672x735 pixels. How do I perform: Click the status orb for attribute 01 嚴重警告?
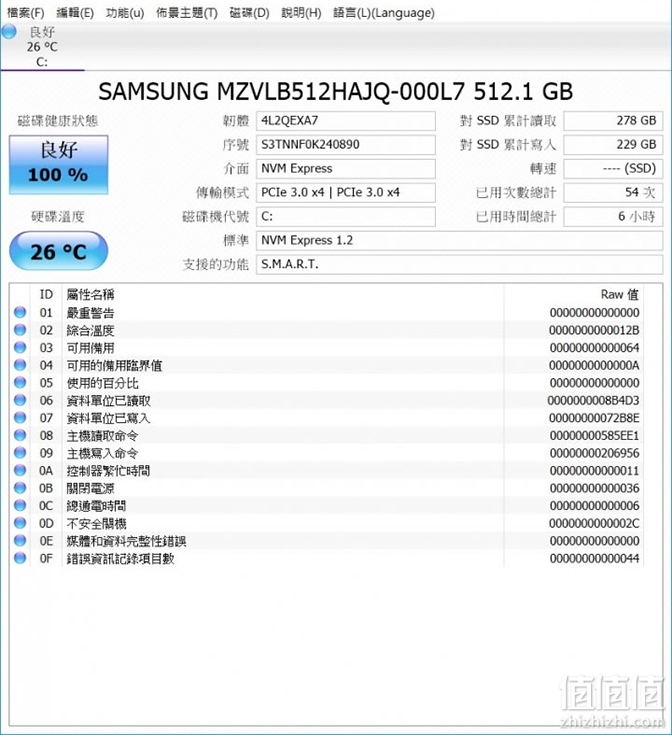[20, 312]
